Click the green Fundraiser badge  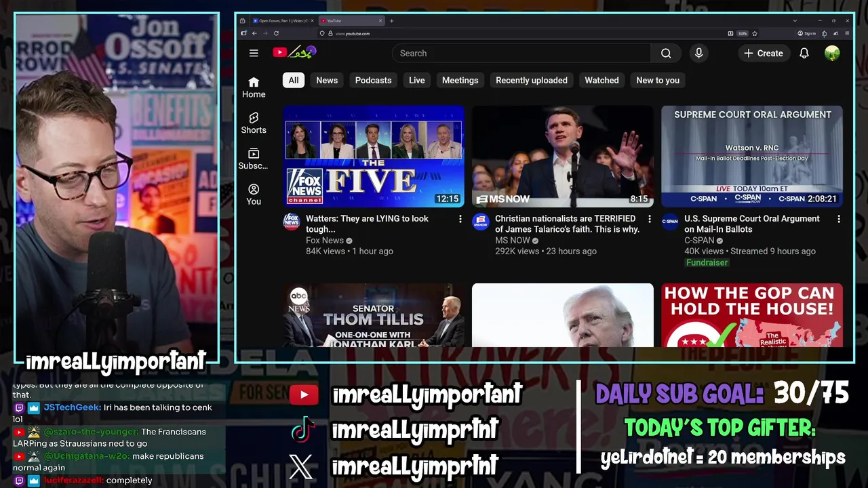707,262
